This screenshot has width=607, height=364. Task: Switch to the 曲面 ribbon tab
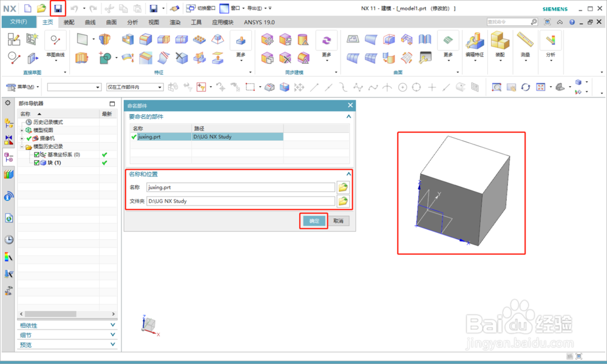tap(112, 22)
